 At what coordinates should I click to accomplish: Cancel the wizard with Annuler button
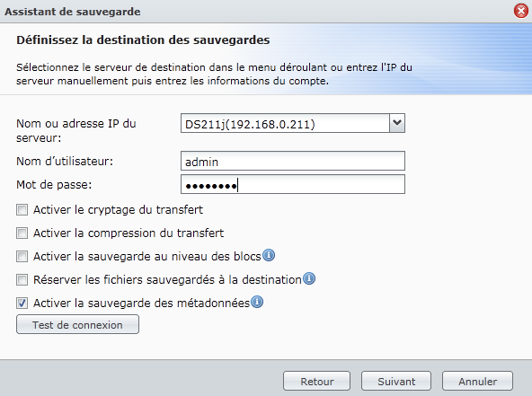point(478,381)
